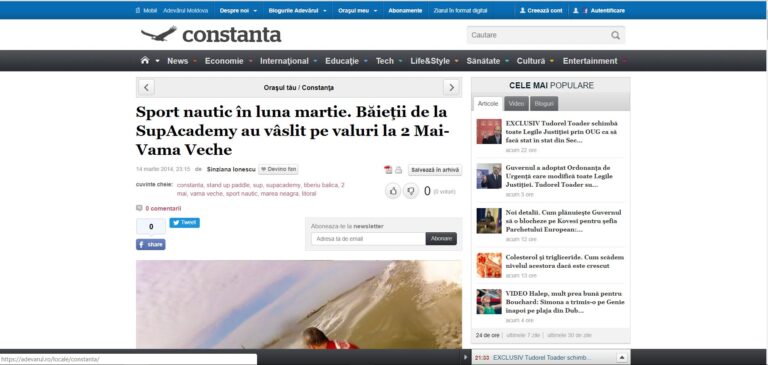Switch to the Articole tab
The width and height of the screenshot is (768, 365).
point(488,103)
